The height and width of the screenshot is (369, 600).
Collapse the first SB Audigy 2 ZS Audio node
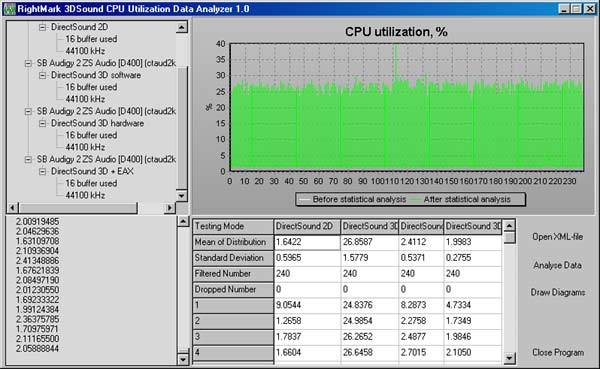[28, 63]
